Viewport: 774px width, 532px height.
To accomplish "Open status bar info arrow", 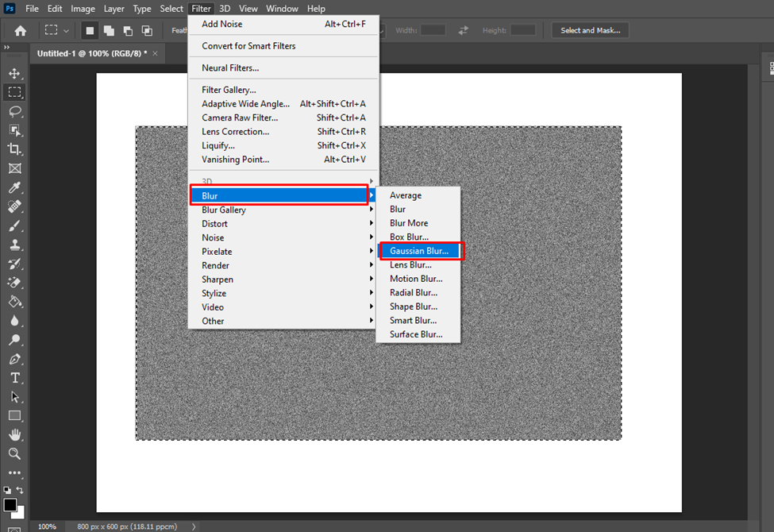I will click(x=194, y=526).
